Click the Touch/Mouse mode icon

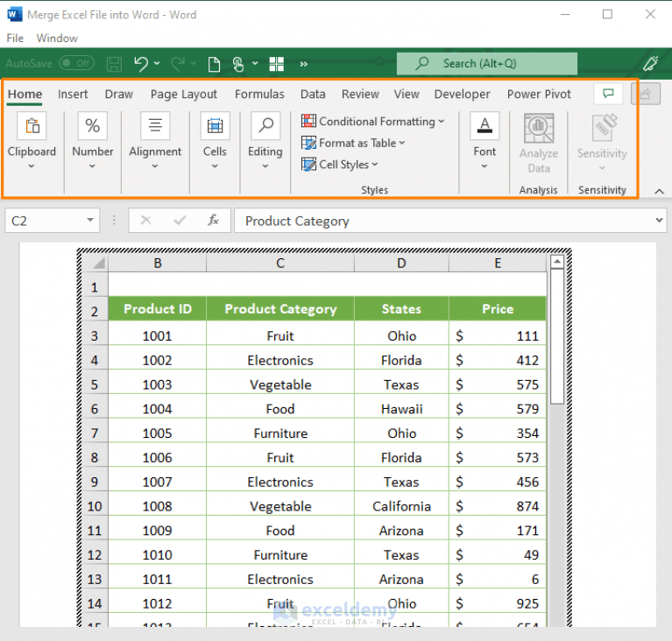click(238, 64)
